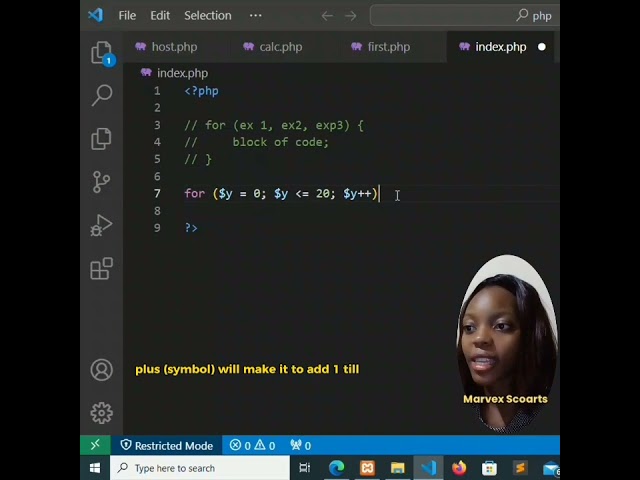Viewport: 640px width, 480px height.
Task: Open the Selection menu
Action: [x=207, y=16]
